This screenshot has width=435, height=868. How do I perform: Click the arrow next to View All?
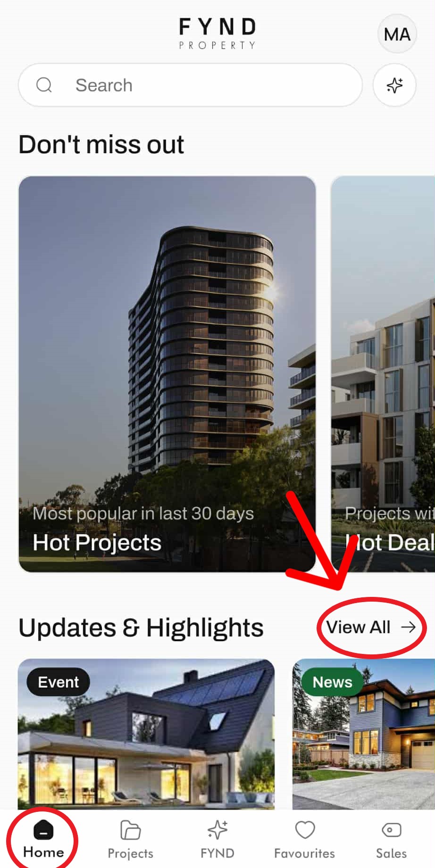click(408, 627)
